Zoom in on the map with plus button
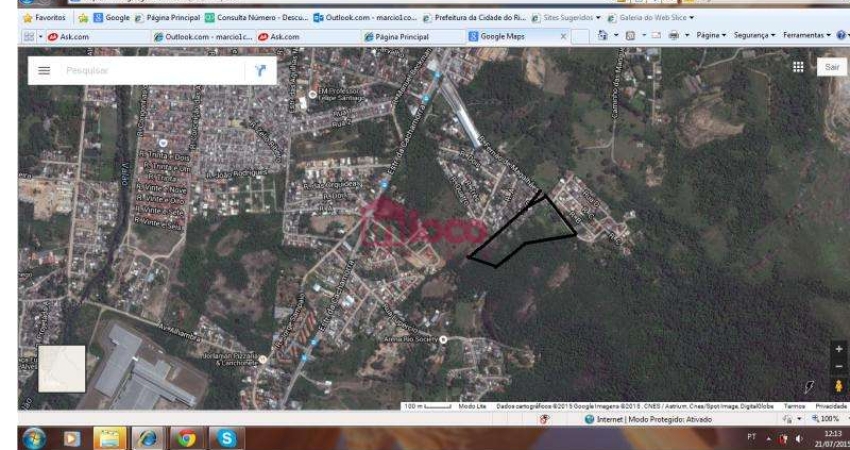Screen dimensions: 850x450 (x=839, y=350)
